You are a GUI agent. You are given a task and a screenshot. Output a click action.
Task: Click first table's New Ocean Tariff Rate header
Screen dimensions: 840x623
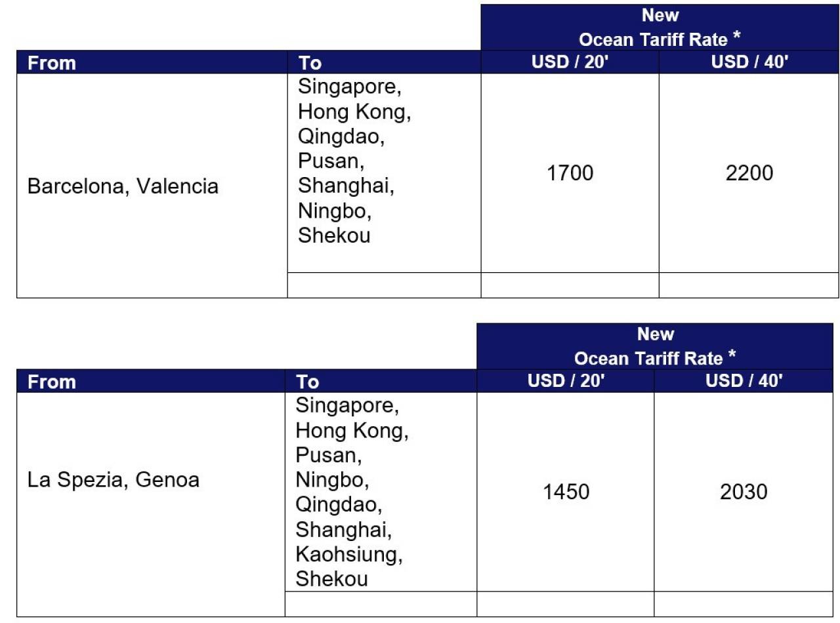coord(660,28)
